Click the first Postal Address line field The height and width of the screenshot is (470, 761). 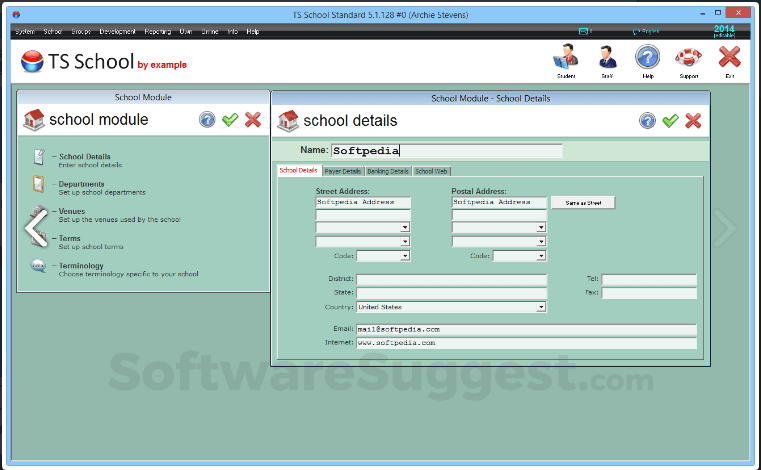click(x=499, y=202)
